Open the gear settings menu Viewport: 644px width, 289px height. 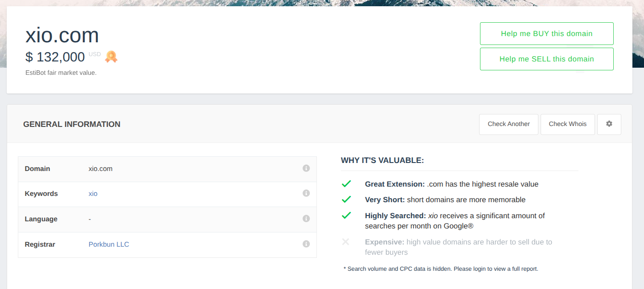[x=609, y=124]
